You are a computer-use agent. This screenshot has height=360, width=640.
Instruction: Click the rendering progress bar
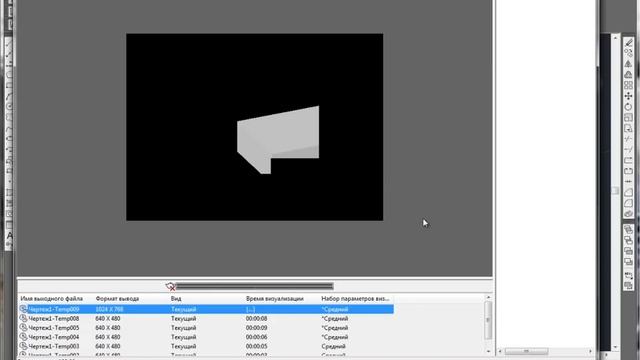click(x=255, y=287)
